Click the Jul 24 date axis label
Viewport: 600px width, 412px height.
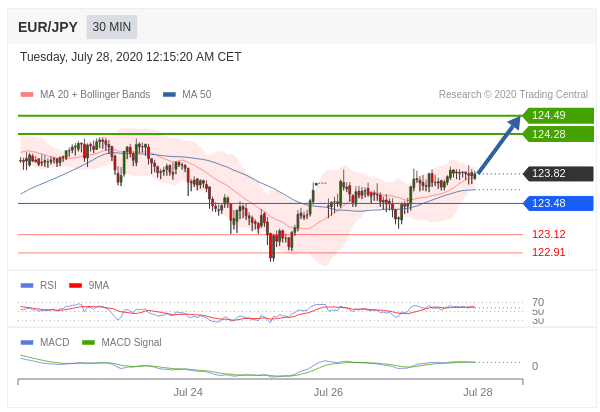click(x=188, y=392)
